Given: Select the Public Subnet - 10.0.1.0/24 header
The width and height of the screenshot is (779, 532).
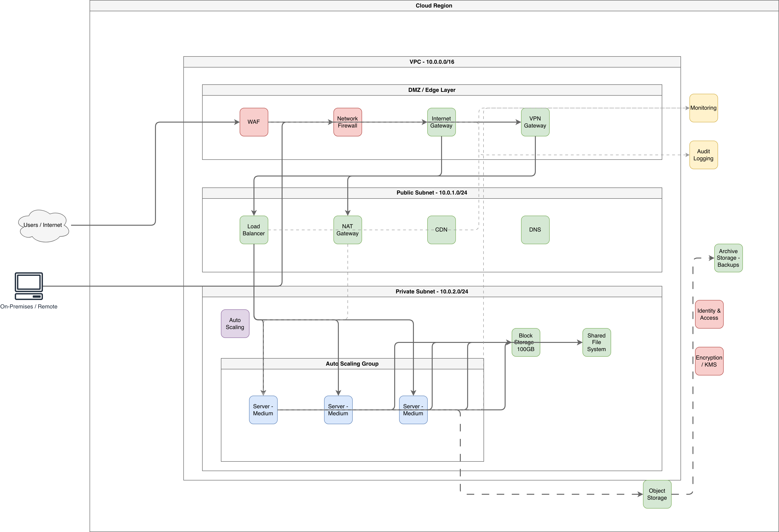Looking at the screenshot, I should (432, 193).
